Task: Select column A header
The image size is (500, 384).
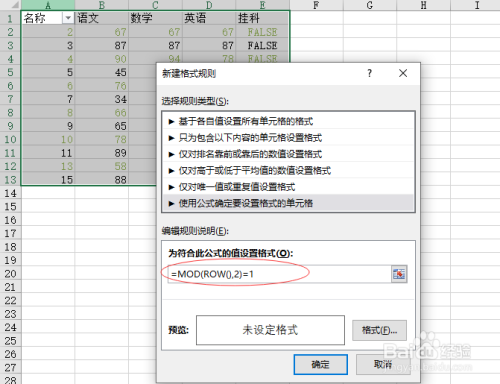Action: (48, 5)
